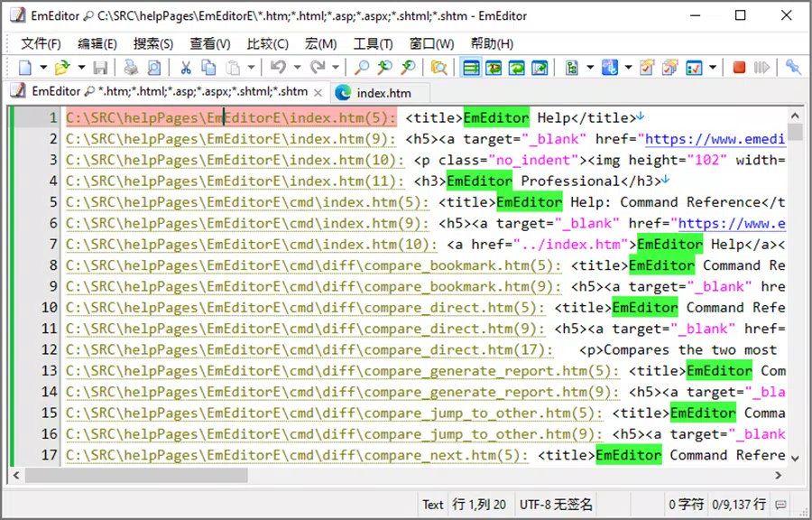Image resolution: width=812 pixels, height=520 pixels.
Task: Toggle the wrap by page icon
Action: [x=540, y=68]
